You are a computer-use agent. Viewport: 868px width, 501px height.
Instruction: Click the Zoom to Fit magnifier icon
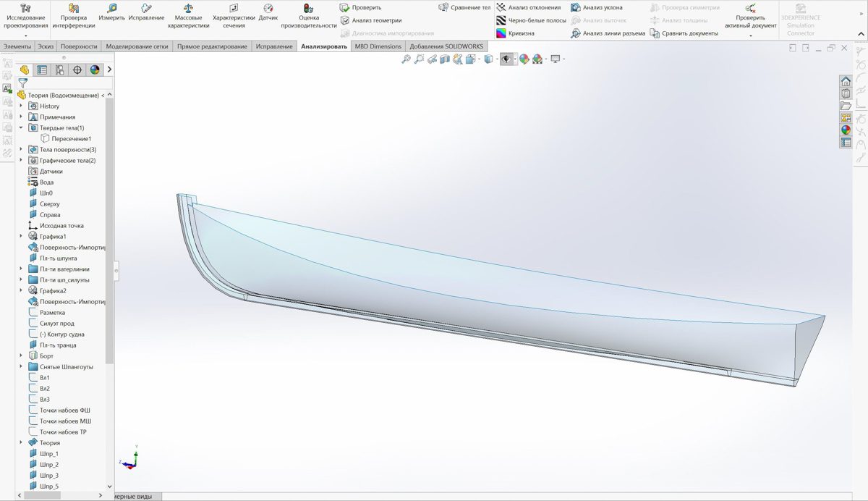point(406,59)
